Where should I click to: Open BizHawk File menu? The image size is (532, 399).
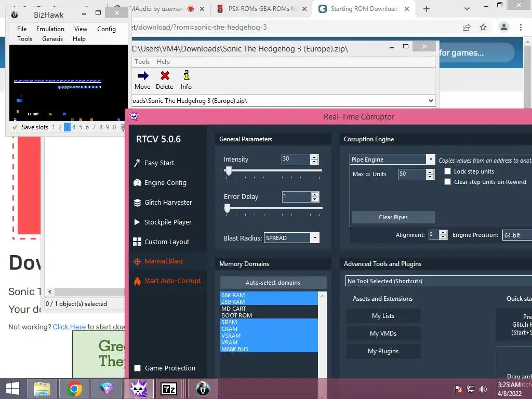click(x=22, y=29)
